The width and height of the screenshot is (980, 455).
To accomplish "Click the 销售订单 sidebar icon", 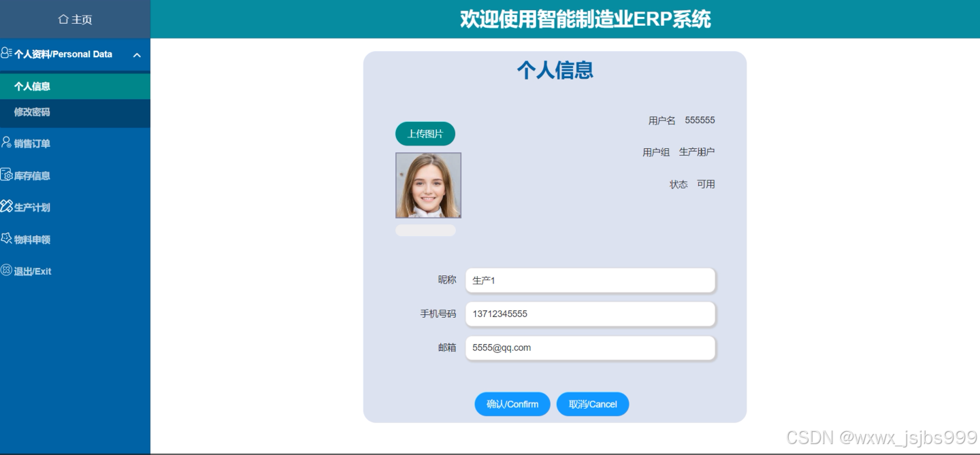I will click(6, 143).
